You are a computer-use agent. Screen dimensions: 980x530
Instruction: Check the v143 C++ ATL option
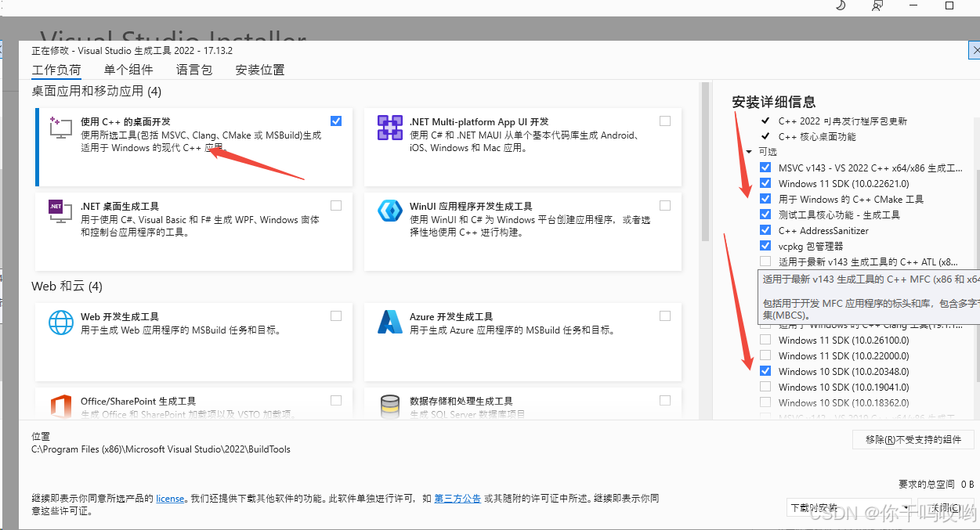point(765,261)
